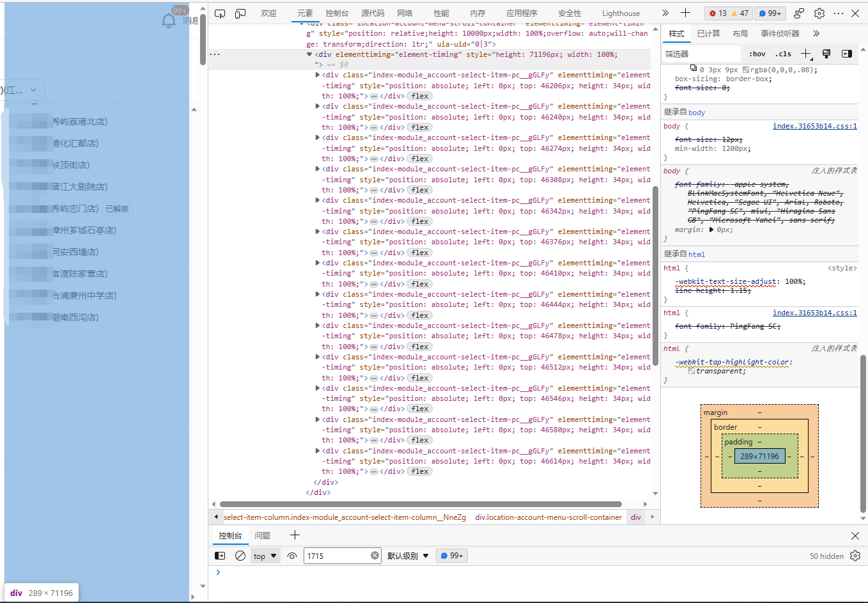Select breadcrumb div.location-account-menu-scroll-container
This screenshot has width=868, height=603.
(548, 517)
